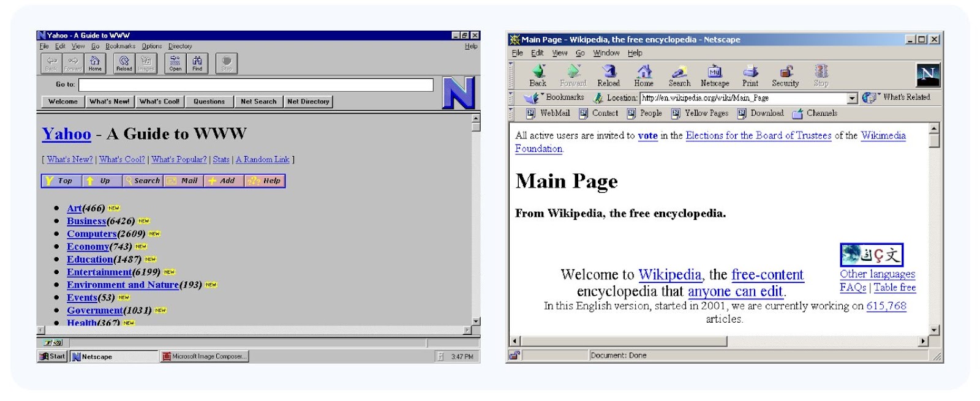980x401 pixels.
Task: Open Window menu in Wikipedia window
Action: click(x=606, y=53)
